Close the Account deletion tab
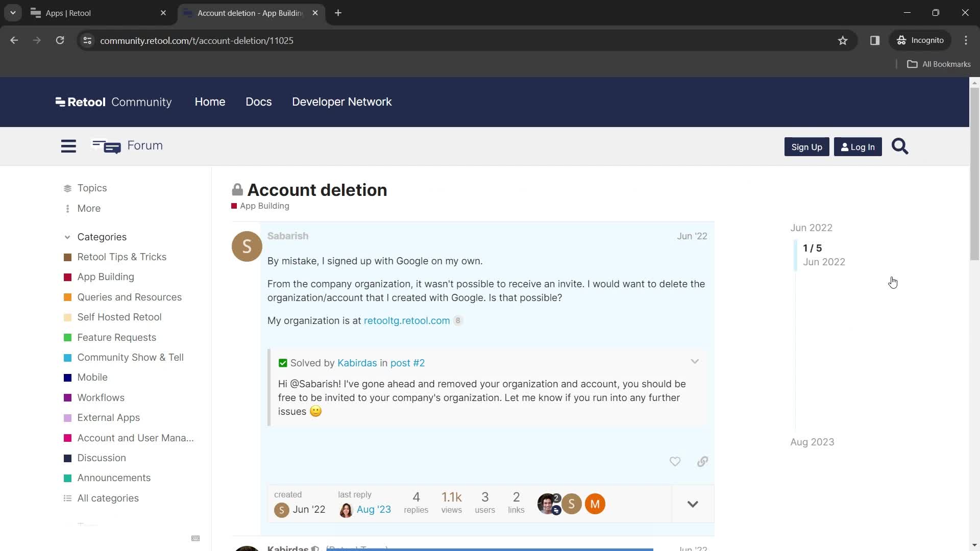This screenshot has width=980, height=551. click(x=315, y=13)
